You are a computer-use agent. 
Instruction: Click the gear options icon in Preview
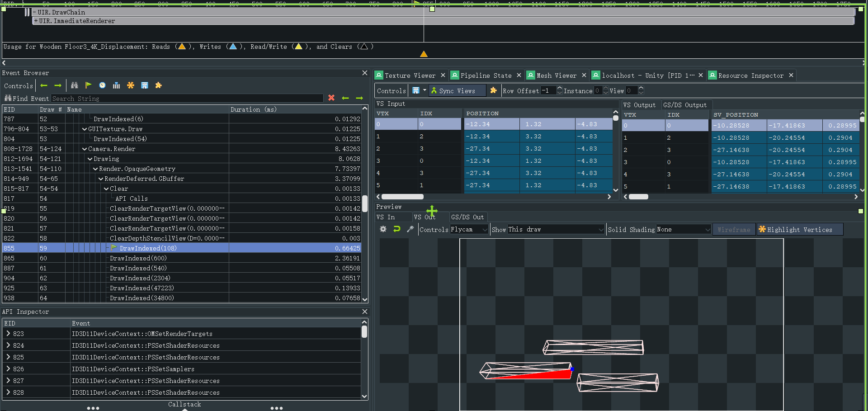[x=383, y=229]
